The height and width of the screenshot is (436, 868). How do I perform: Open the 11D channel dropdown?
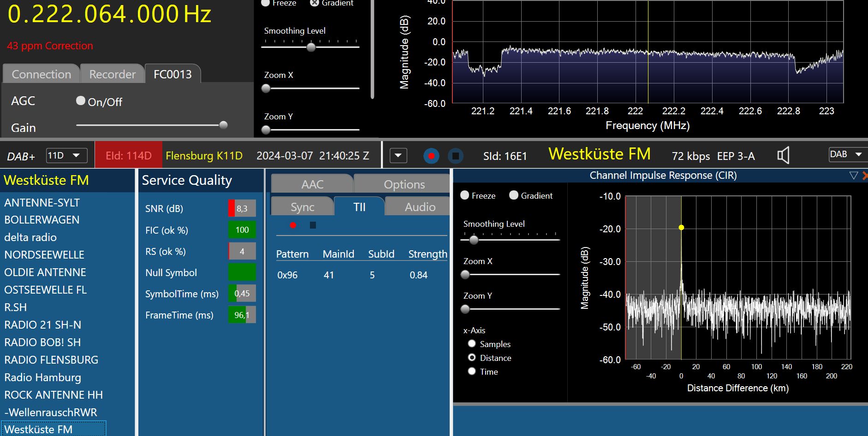66,155
